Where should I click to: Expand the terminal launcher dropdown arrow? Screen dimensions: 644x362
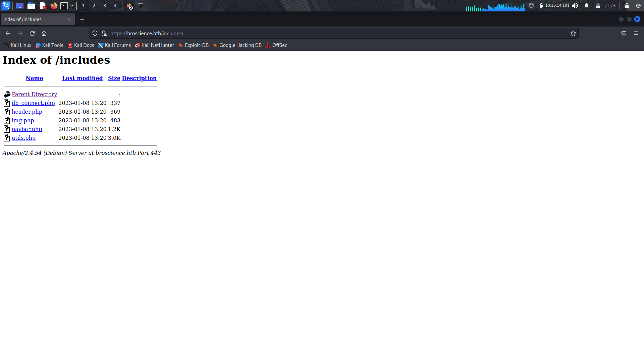72,6
